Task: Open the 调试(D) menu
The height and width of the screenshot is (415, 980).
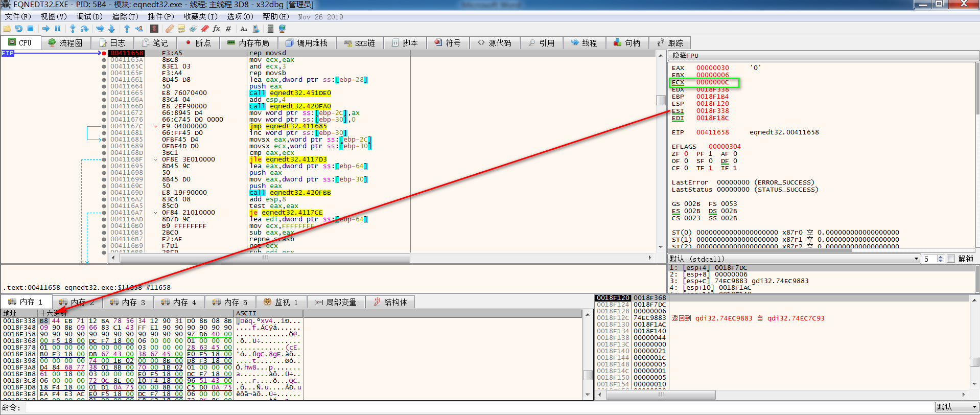Action: (x=89, y=16)
